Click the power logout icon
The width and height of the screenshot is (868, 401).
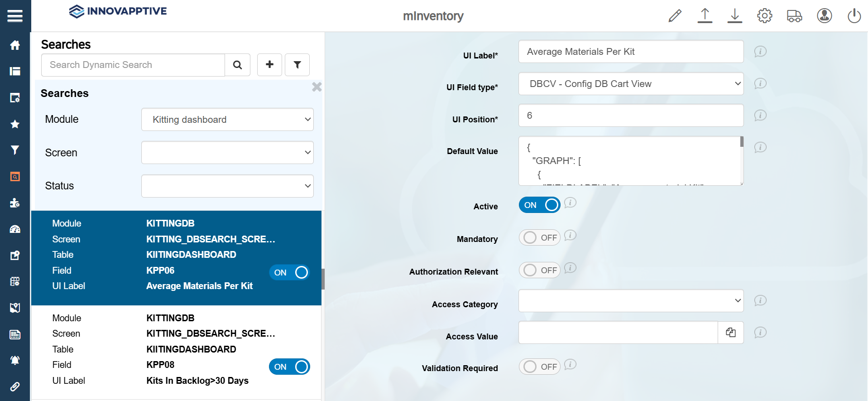pyautogui.click(x=854, y=16)
